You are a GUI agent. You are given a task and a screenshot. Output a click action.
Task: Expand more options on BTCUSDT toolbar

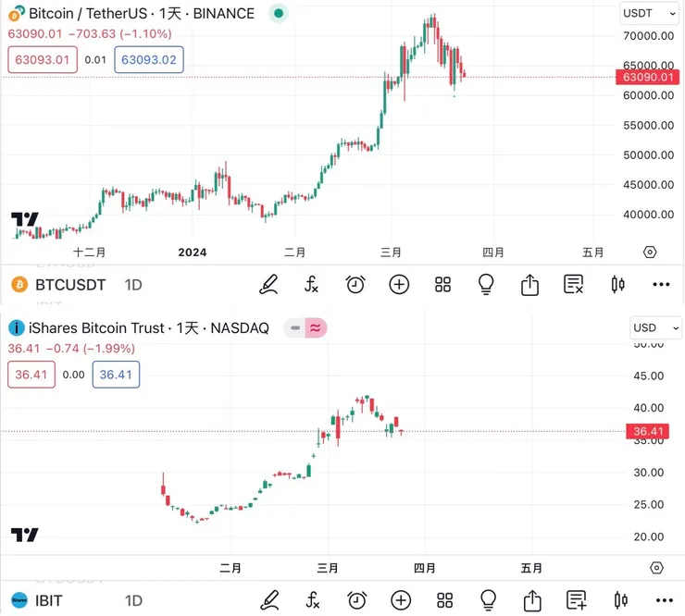pos(661,285)
